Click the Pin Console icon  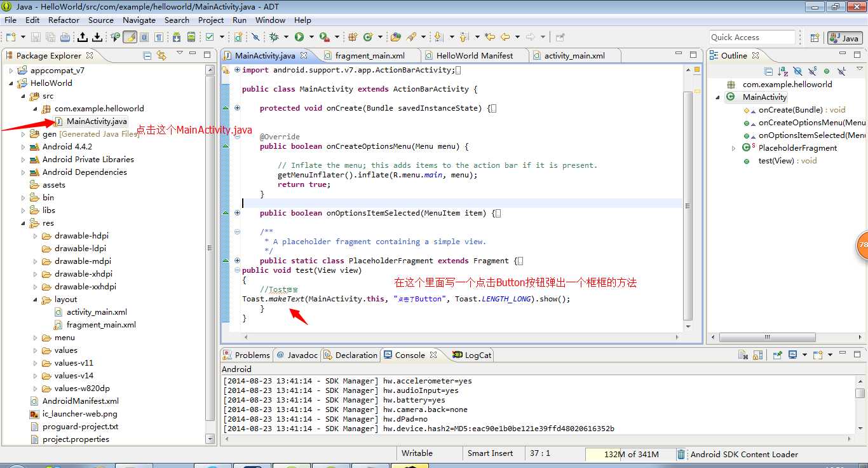778,354
